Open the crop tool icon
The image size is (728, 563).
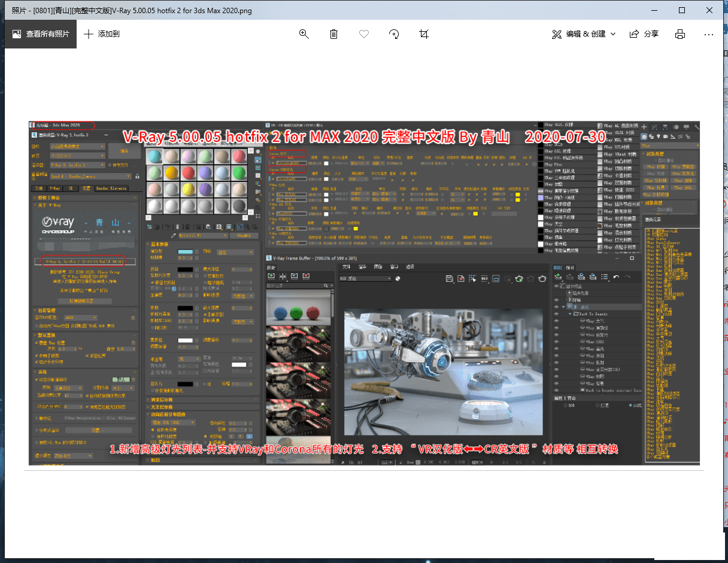pos(424,34)
